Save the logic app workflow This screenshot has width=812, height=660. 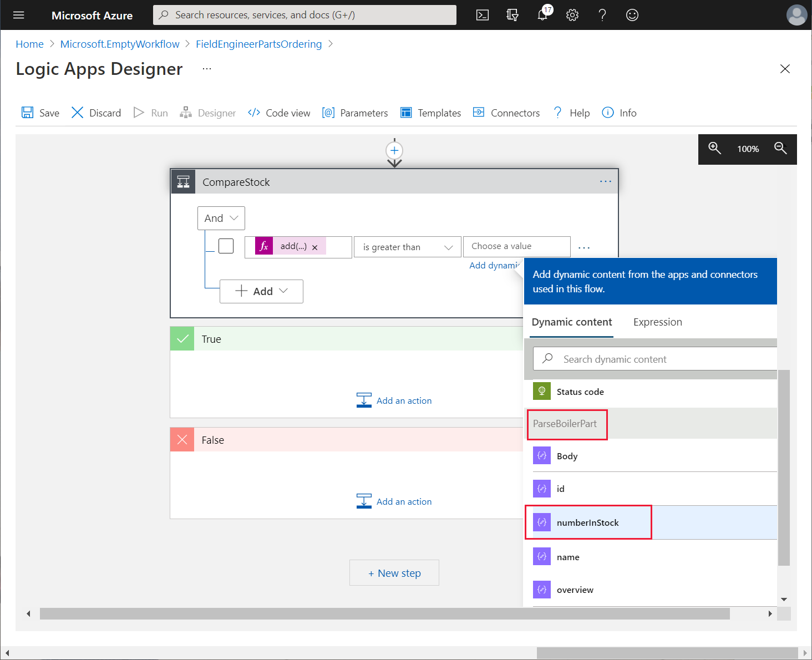coord(40,113)
